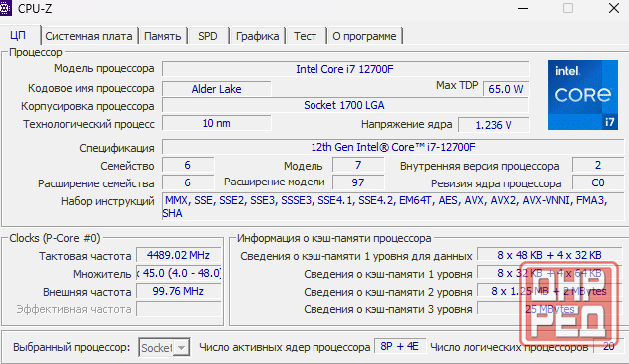Open the Системная плата tab

point(89,36)
